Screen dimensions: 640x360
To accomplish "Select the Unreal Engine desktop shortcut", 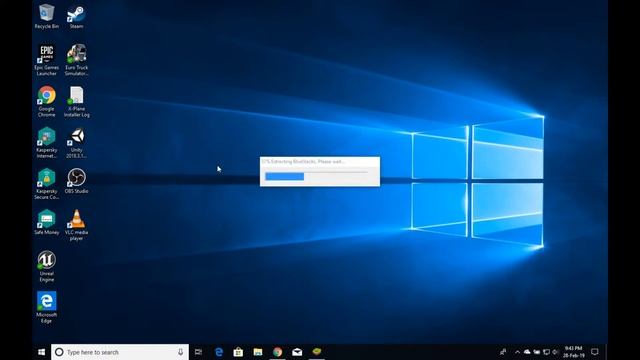I will click(47, 266).
